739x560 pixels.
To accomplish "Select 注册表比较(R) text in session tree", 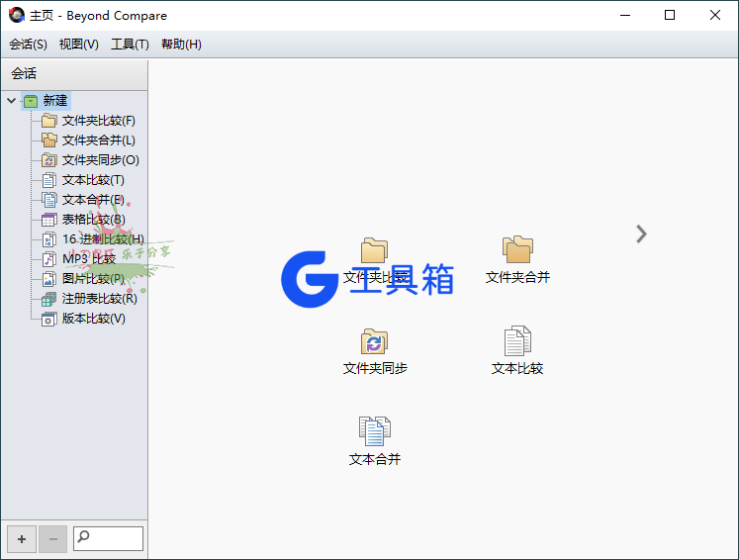I will point(100,299).
